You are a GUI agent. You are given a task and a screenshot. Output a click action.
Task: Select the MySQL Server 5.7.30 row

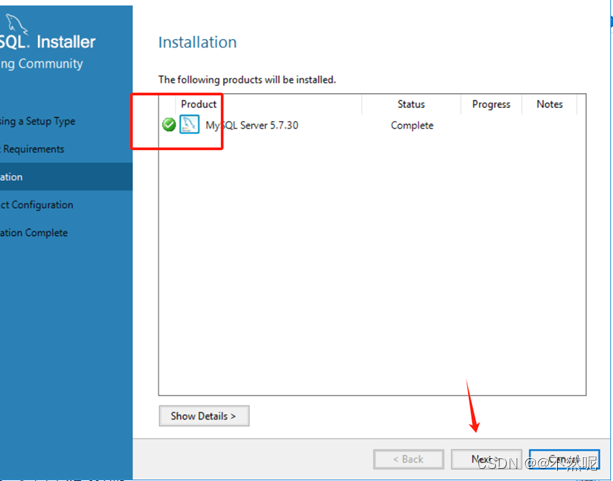(x=372, y=125)
